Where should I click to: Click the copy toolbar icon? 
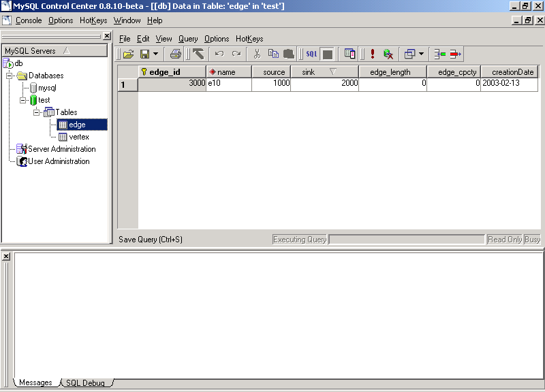pyautogui.click(x=274, y=54)
